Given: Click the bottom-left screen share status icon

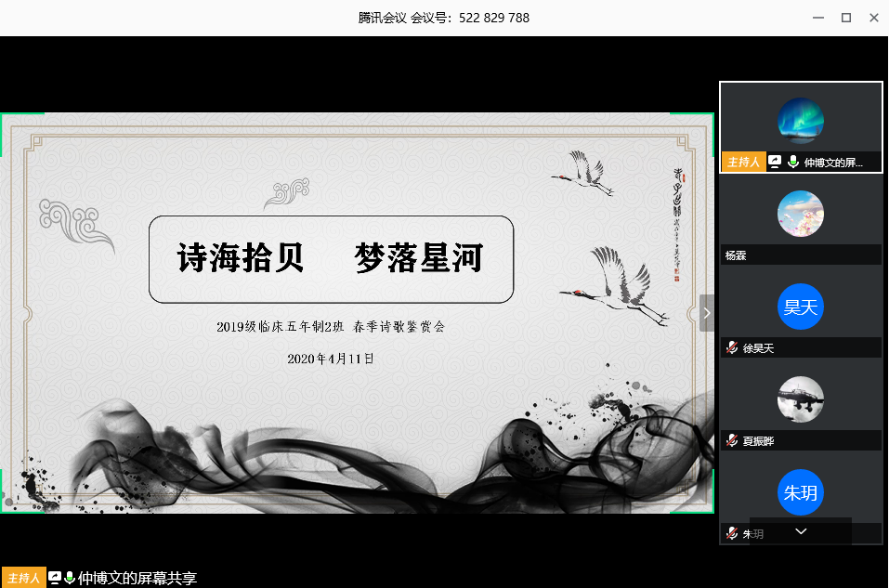Looking at the screenshot, I should pyautogui.click(x=55, y=578).
